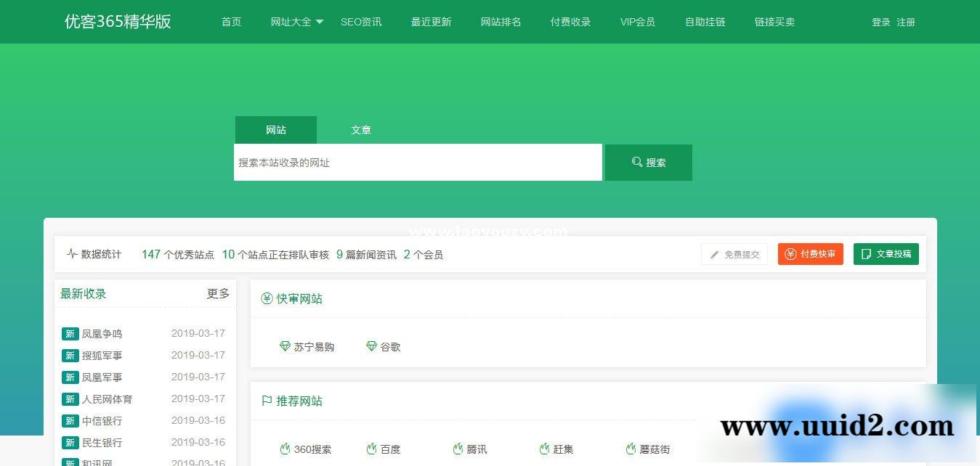Viewport: 980px width, 466px height.
Task: Click the fire icon next to 蘑菇街
Action: click(x=629, y=449)
